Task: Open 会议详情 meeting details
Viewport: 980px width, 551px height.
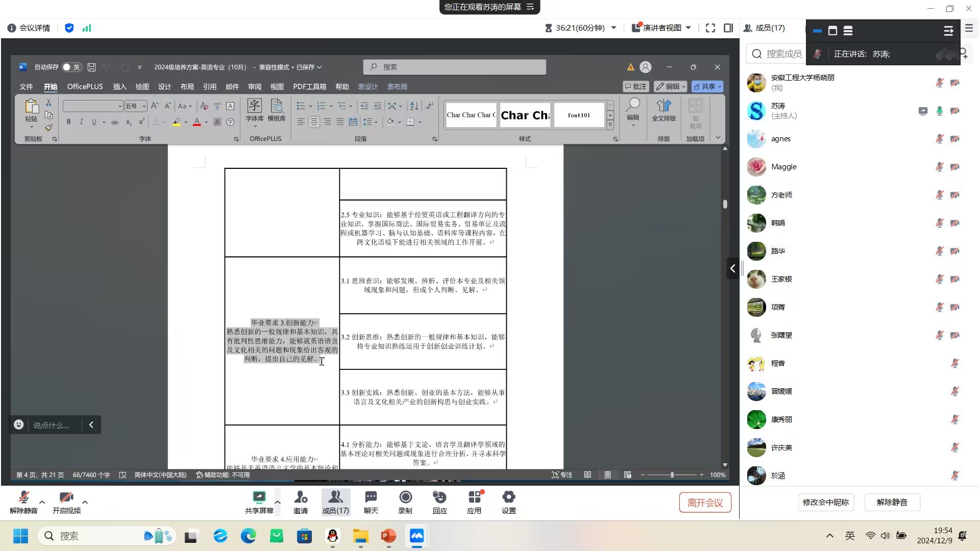Action: tap(29, 28)
